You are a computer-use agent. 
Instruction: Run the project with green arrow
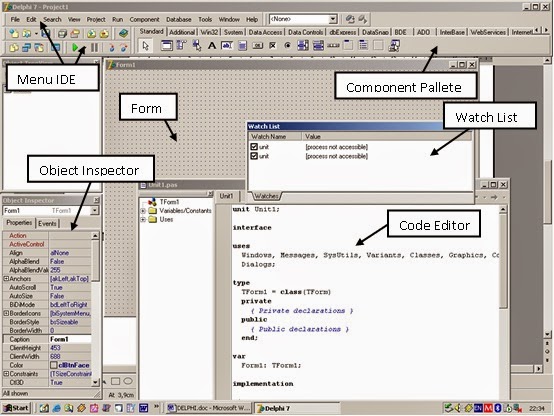(x=75, y=47)
